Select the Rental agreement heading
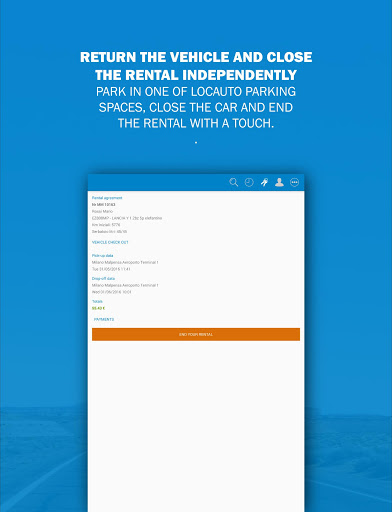Screen dimensions: 392x512 107,198
